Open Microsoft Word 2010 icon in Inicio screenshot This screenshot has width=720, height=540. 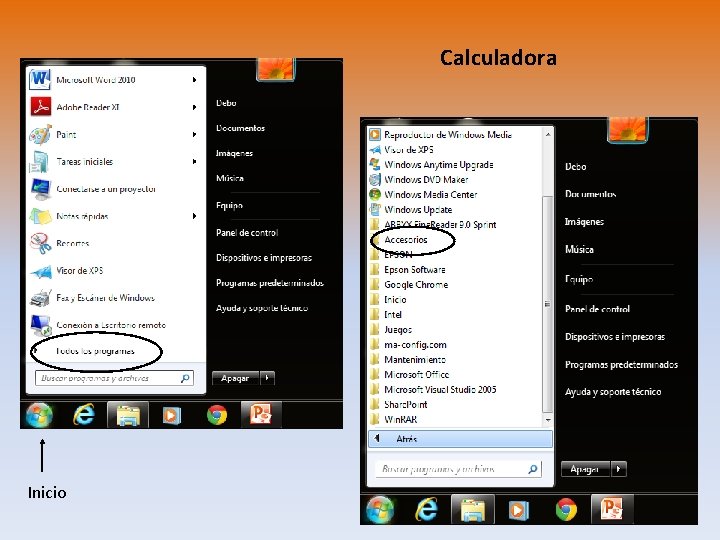pos(40,79)
